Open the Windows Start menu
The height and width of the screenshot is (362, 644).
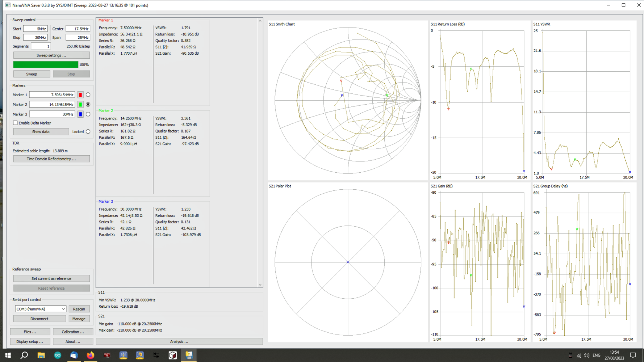tap(8, 355)
